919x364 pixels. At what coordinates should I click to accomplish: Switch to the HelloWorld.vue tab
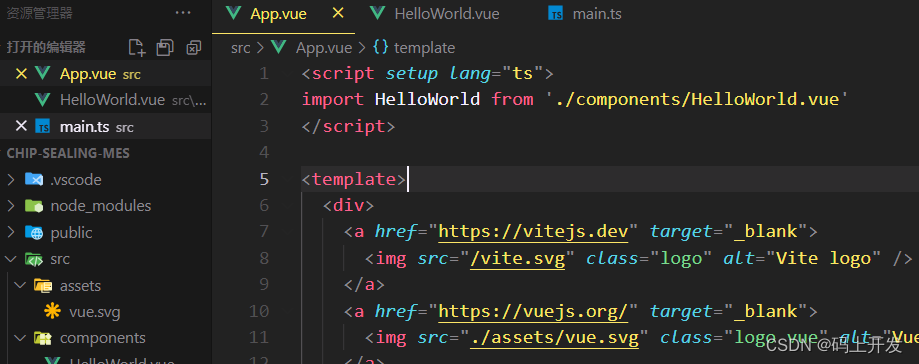tap(447, 14)
